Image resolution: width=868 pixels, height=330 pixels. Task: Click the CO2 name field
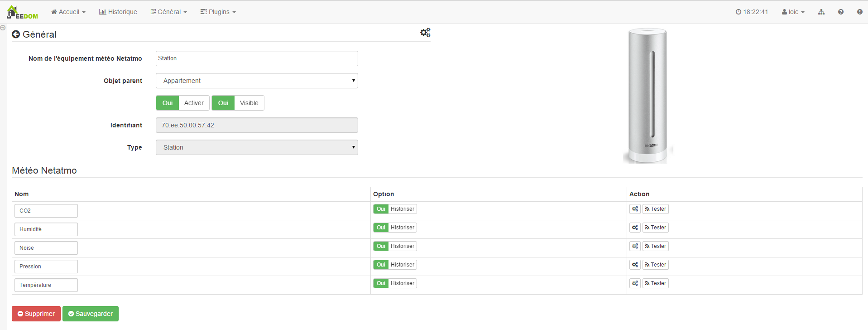point(46,211)
